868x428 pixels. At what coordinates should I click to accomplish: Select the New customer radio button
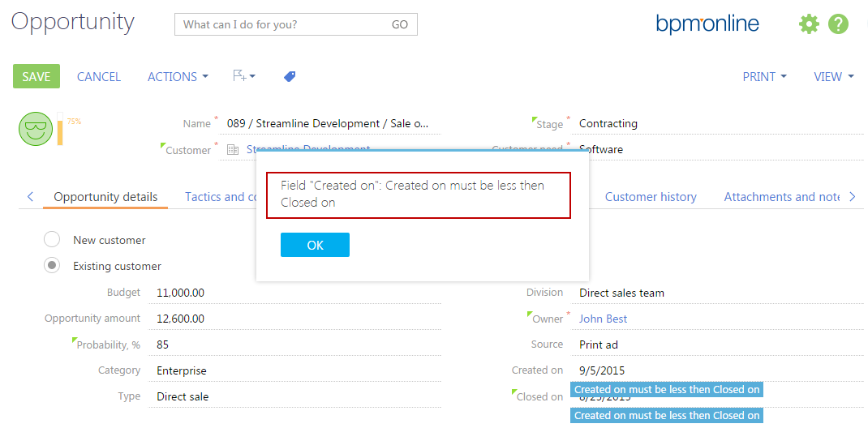tap(52, 240)
